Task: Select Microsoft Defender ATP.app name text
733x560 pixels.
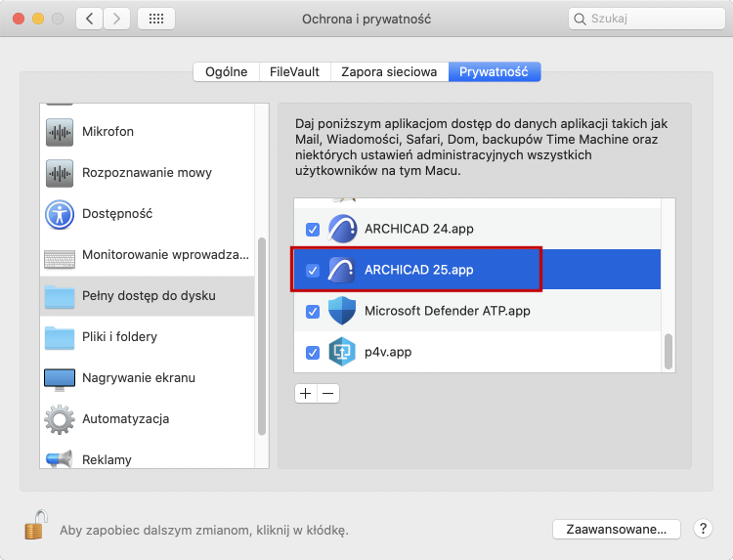Action: pyautogui.click(x=448, y=311)
